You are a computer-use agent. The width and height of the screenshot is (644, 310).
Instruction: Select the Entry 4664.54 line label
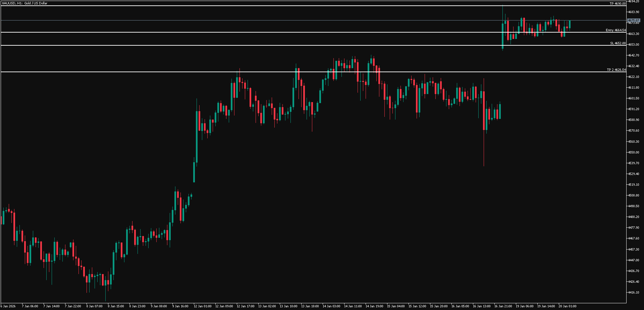pos(615,30)
